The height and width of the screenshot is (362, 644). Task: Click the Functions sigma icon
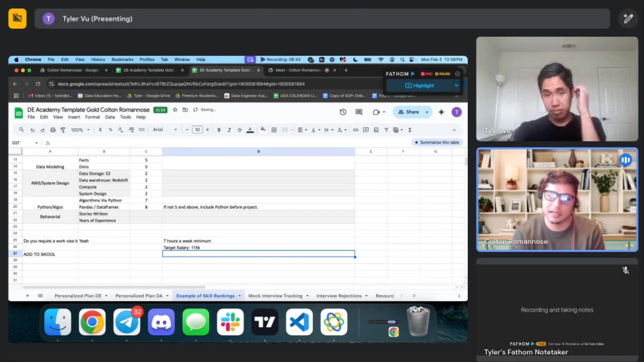click(x=410, y=130)
